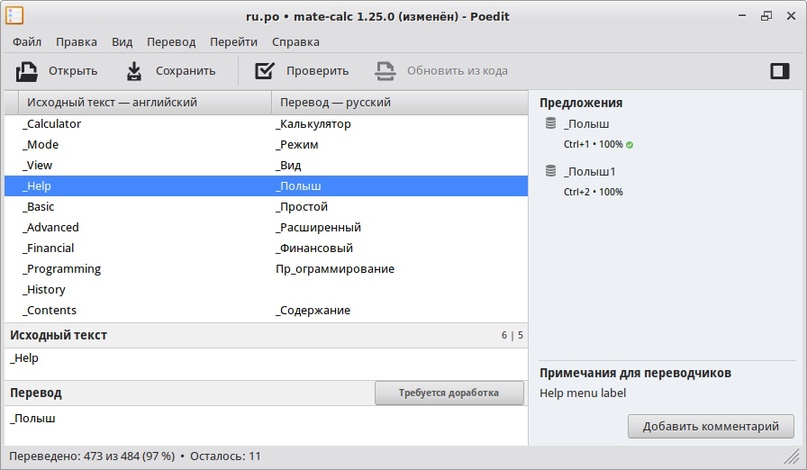The width and height of the screenshot is (807, 470).
Task: Restore down the Poedit window
Action: point(766,16)
